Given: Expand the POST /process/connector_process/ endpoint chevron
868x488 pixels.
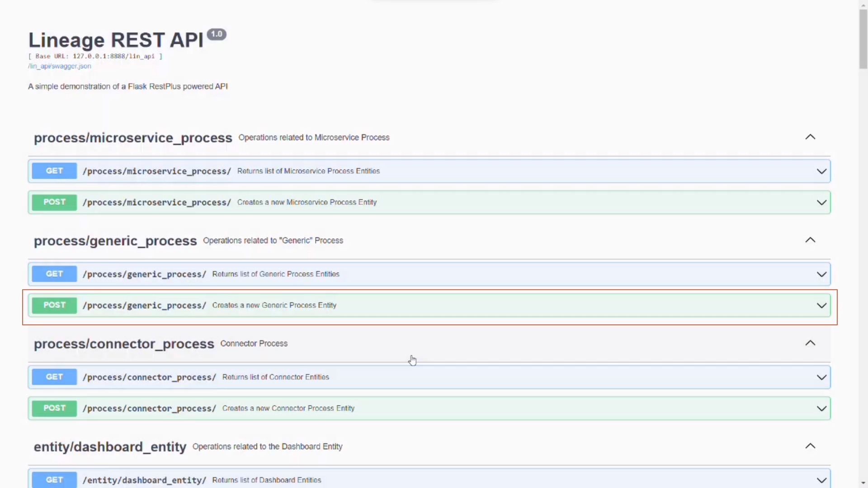Looking at the screenshot, I should [x=821, y=408].
